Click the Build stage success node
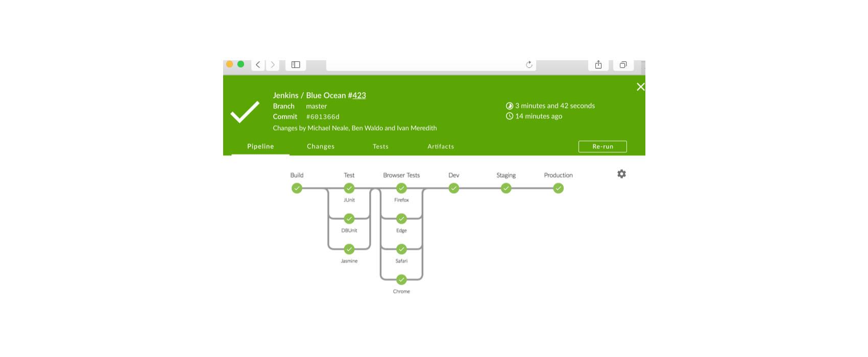Screen dimensions: 868x357 [297, 188]
